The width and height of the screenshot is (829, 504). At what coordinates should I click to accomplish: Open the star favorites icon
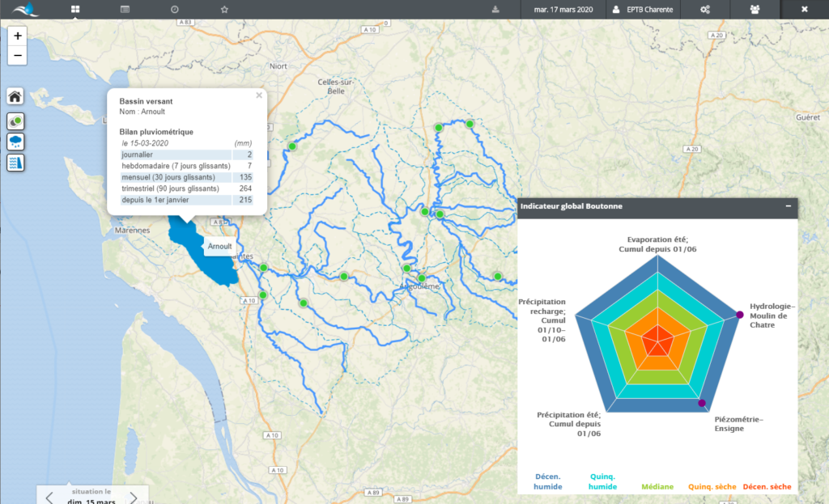tap(224, 10)
